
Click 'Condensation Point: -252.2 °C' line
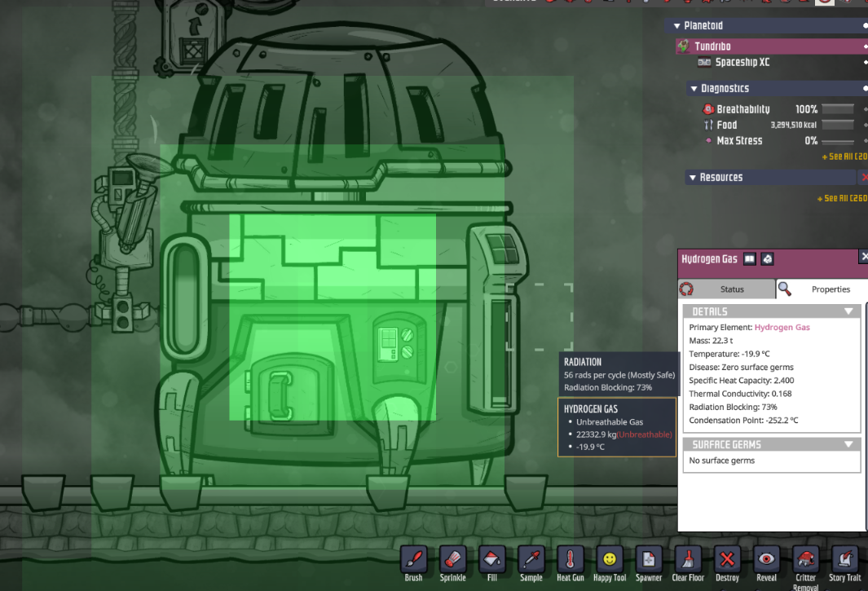coord(743,421)
